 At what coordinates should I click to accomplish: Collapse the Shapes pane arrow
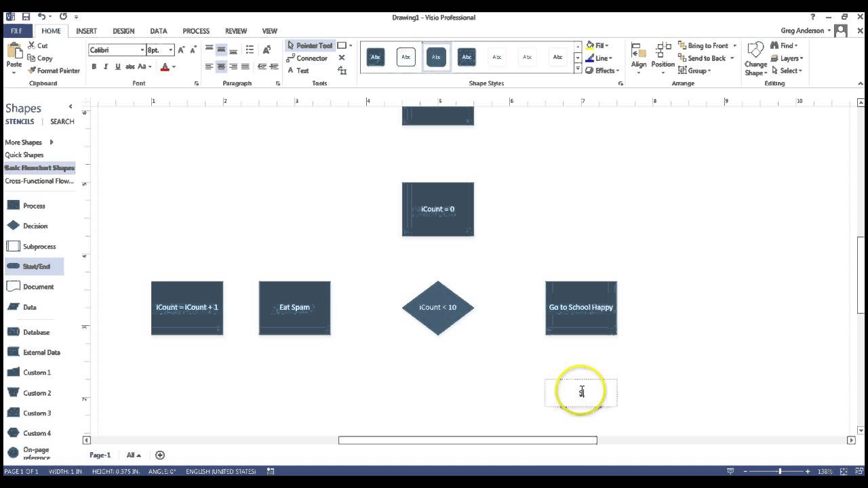click(x=70, y=107)
